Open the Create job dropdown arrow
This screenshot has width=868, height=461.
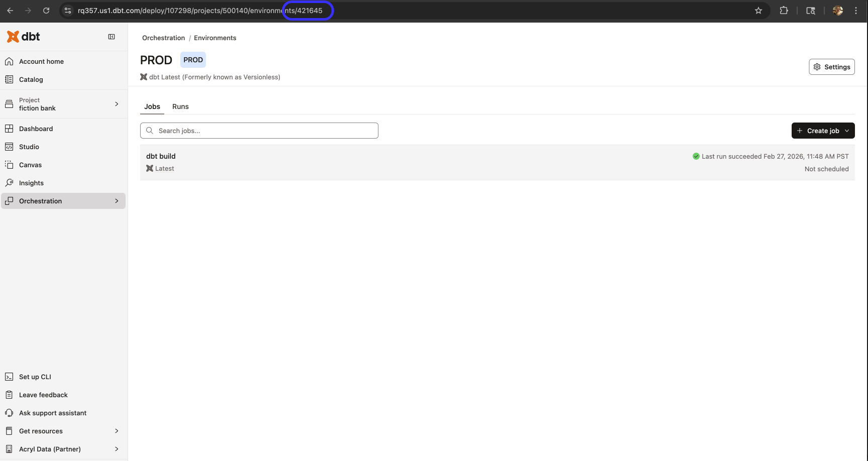tap(847, 131)
